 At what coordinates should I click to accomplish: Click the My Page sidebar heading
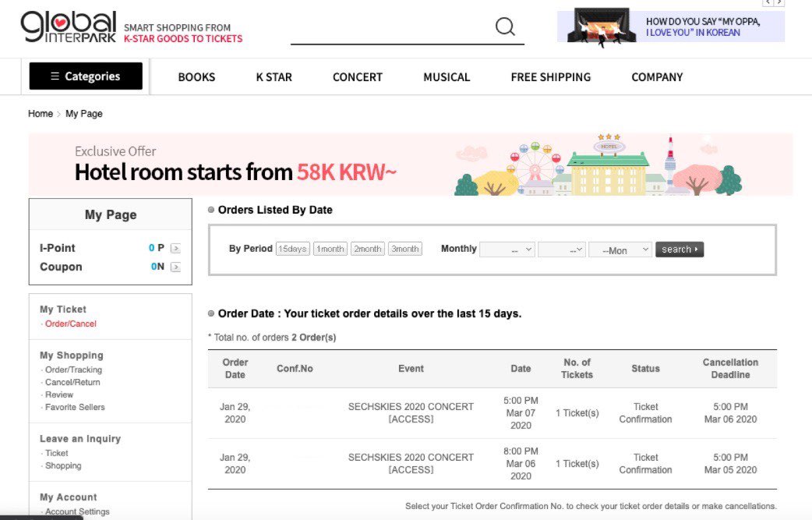[x=111, y=214]
